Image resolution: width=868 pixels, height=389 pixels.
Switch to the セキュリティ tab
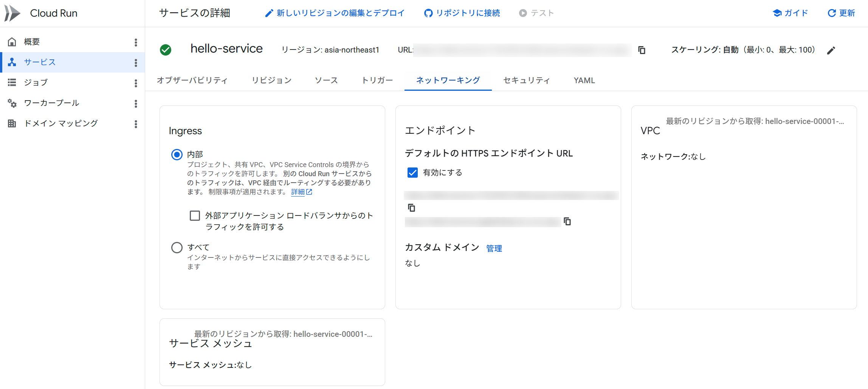[x=527, y=81]
